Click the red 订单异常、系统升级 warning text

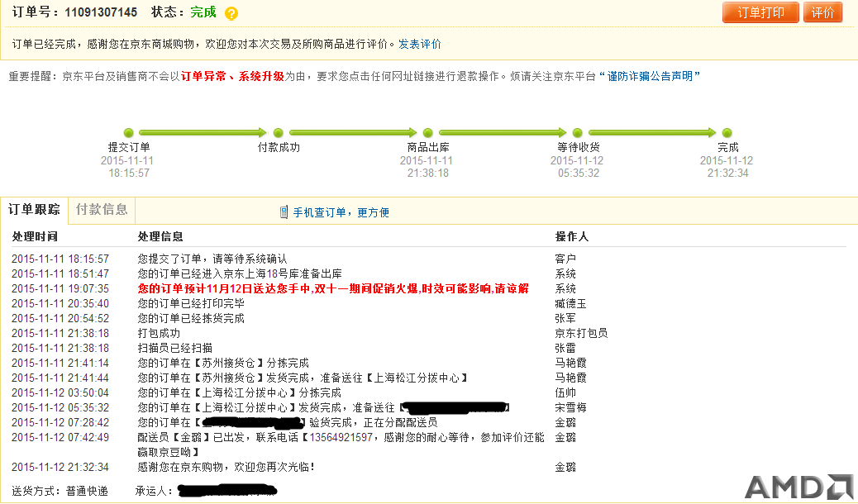coord(232,76)
